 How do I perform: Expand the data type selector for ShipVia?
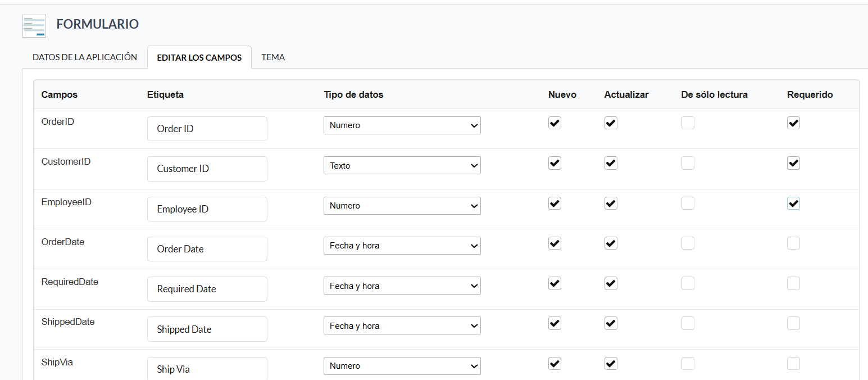coord(402,365)
